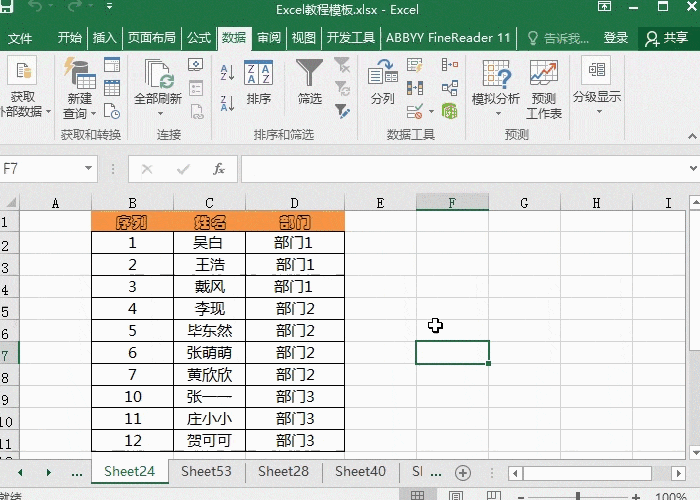Select column F header
This screenshot has width=700, height=500.
(x=452, y=203)
